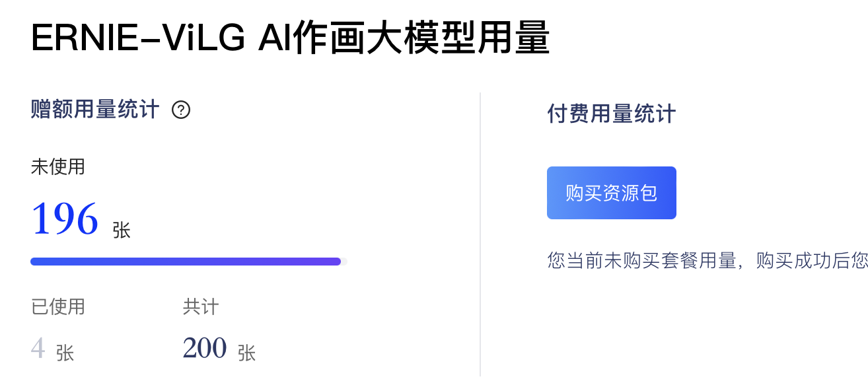The width and height of the screenshot is (868, 391).
Task: Select the 196 unused quota number
Action: click(65, 219)
